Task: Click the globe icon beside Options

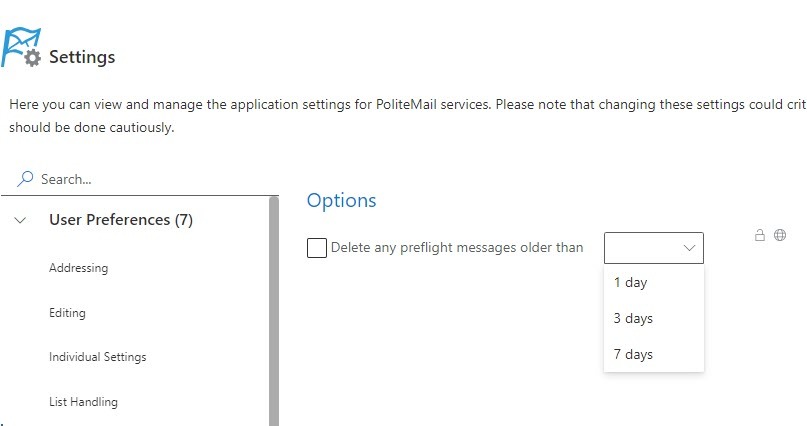Action: [780, 235]
